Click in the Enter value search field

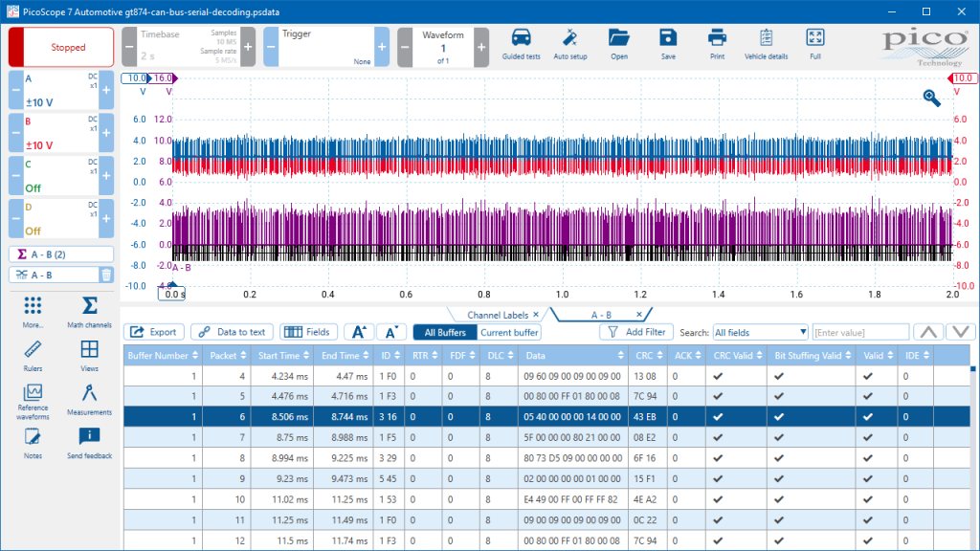click(x=859, y=332)
